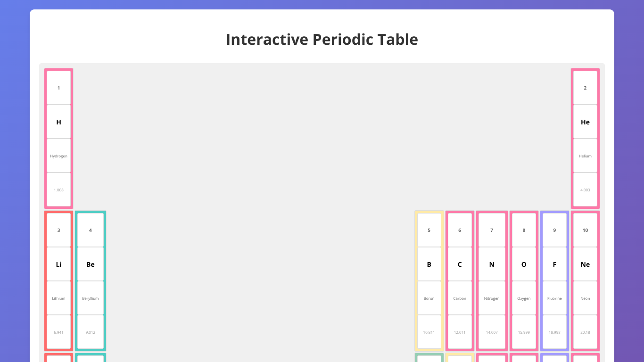Select the Neon element tile

point(585,280)
